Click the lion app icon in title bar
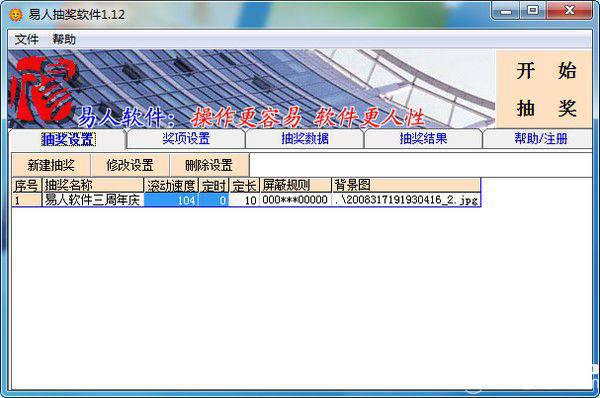 [15, 15]
